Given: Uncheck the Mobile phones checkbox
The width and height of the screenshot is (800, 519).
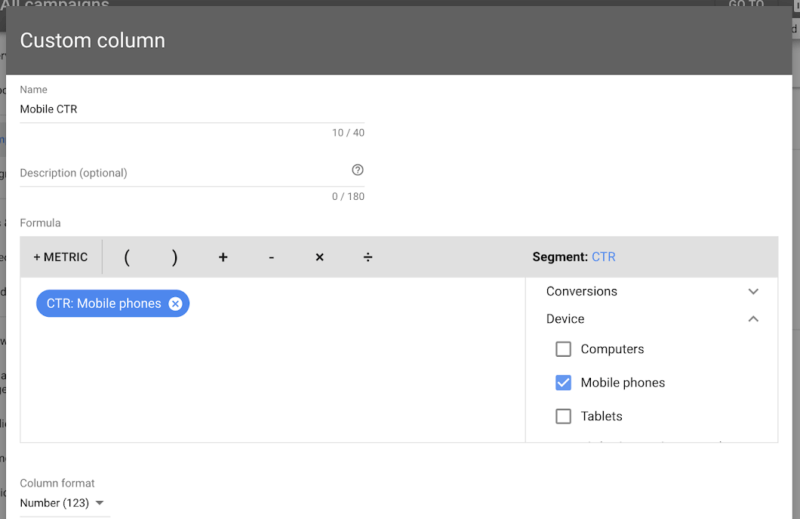Looking at the screenshot, I should tap(563, 383).
